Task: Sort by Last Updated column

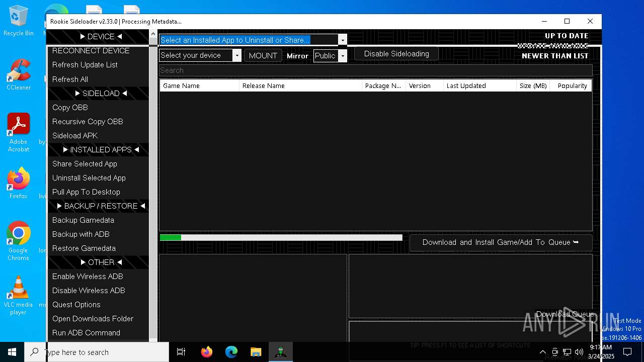Action: pyautogui.click(x=480, y=85)
